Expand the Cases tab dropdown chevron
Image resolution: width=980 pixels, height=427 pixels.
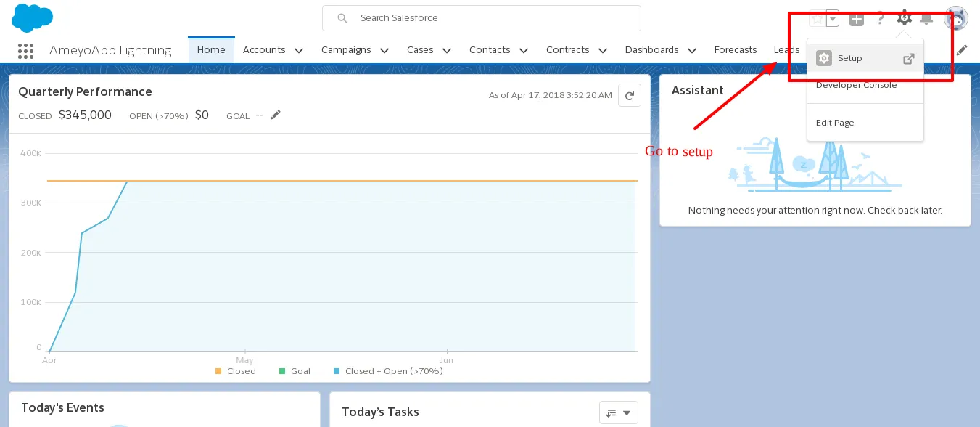pyautogui.click(x=447, y=50)
